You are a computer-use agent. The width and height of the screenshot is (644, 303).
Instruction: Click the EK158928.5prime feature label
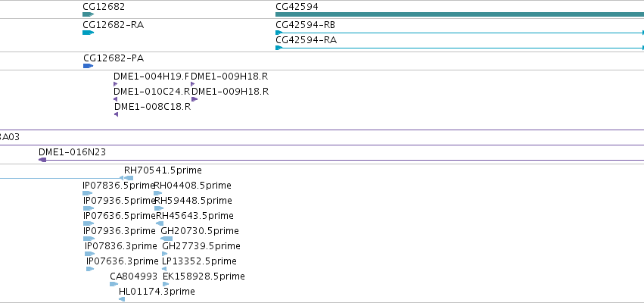pos(204,276)
